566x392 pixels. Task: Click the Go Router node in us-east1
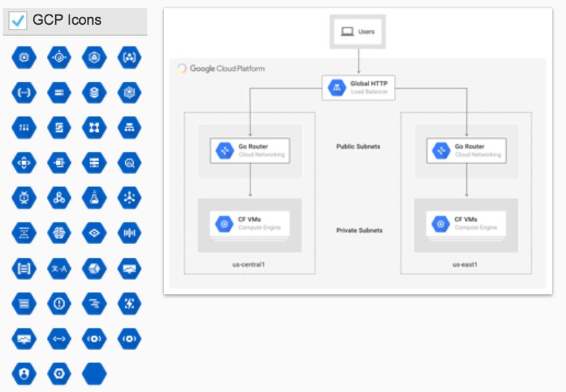tap(466, 151)
